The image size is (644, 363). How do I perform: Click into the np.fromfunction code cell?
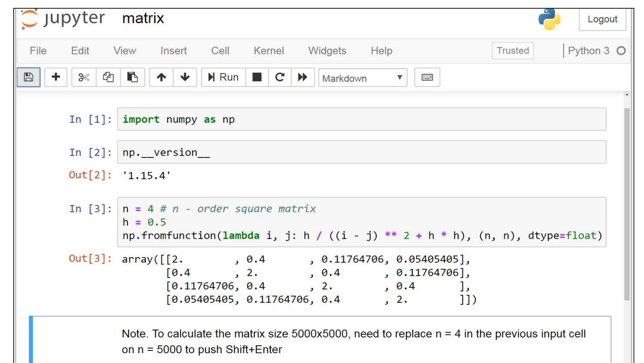tap(362, 222)
